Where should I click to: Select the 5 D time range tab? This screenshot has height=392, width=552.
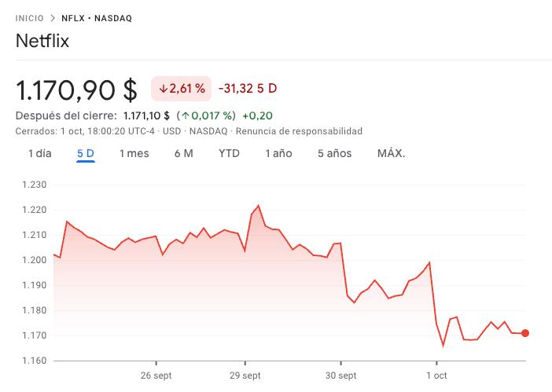coord(86,153)
